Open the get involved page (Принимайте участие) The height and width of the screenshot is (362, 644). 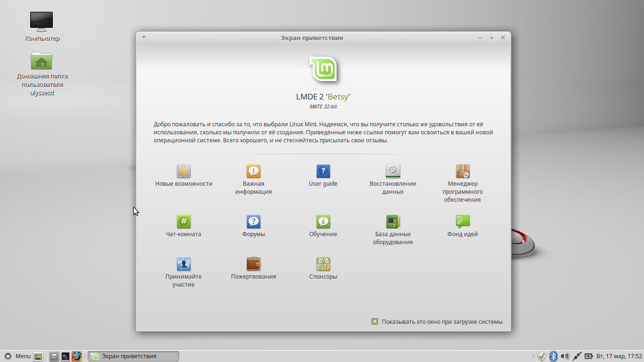183,265
